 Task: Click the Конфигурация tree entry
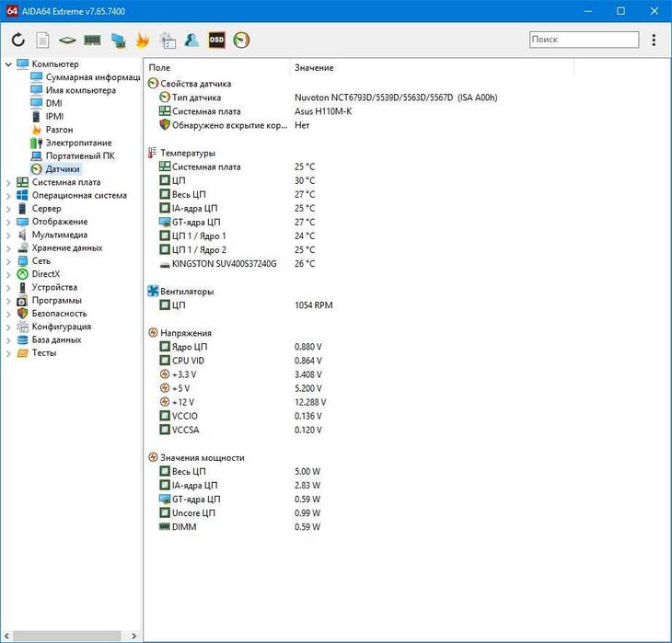click(62, 327)
